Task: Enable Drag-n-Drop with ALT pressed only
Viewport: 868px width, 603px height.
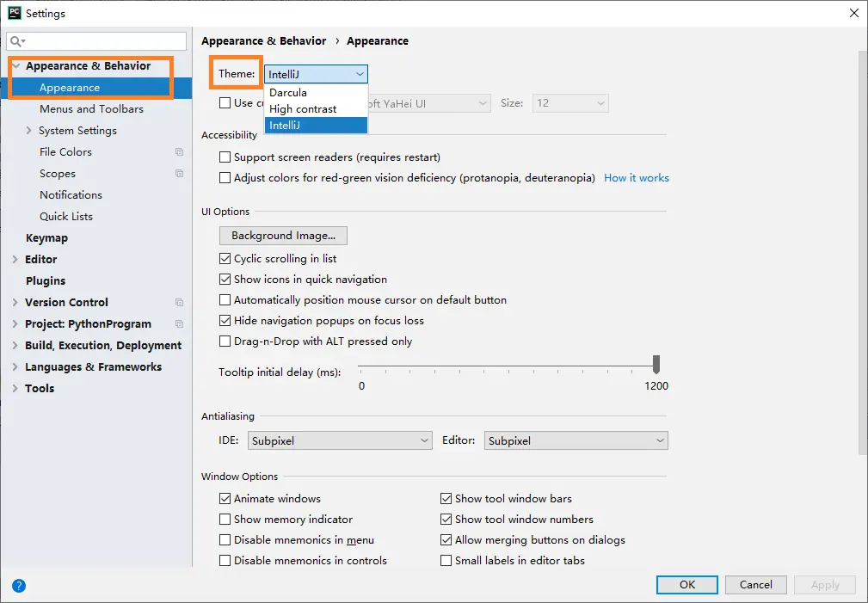Action: point(225,341)
